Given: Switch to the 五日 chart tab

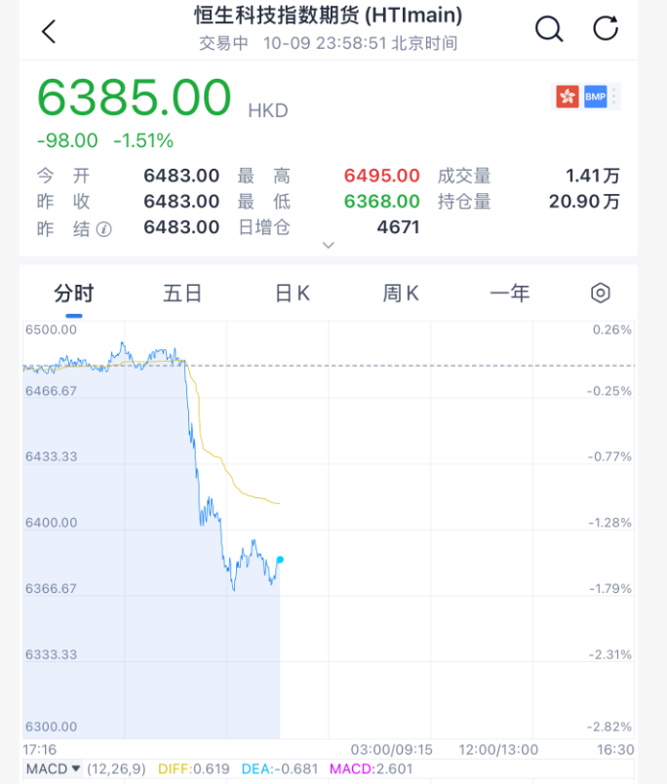Looking at the screenshot, I should [x=183, y=293].
